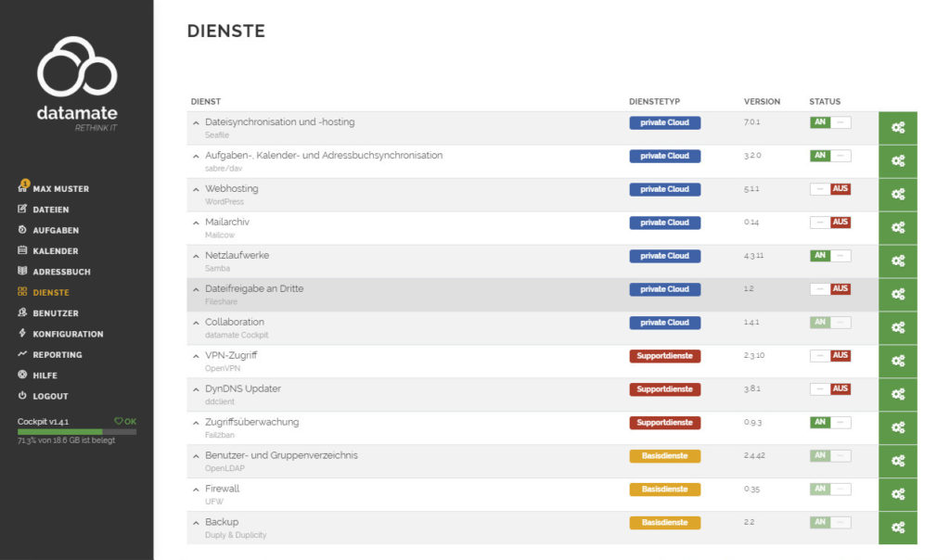Click the gear icon in the Backup row
The width and height of the screenshot is (950, 560).
click(897, 528)
